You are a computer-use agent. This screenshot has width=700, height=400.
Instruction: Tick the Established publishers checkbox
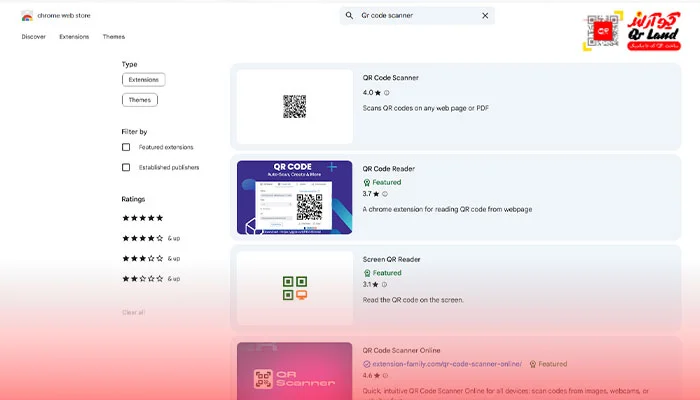[126, 167]
